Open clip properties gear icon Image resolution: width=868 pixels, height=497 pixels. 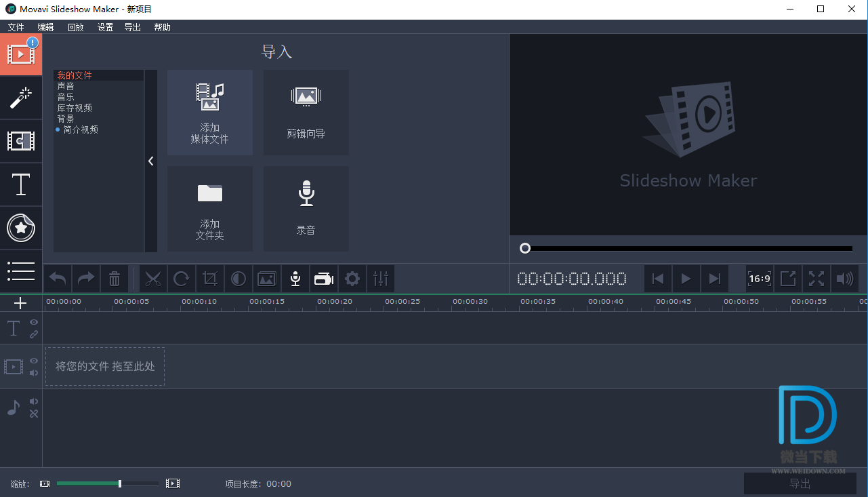click(352, 279)
